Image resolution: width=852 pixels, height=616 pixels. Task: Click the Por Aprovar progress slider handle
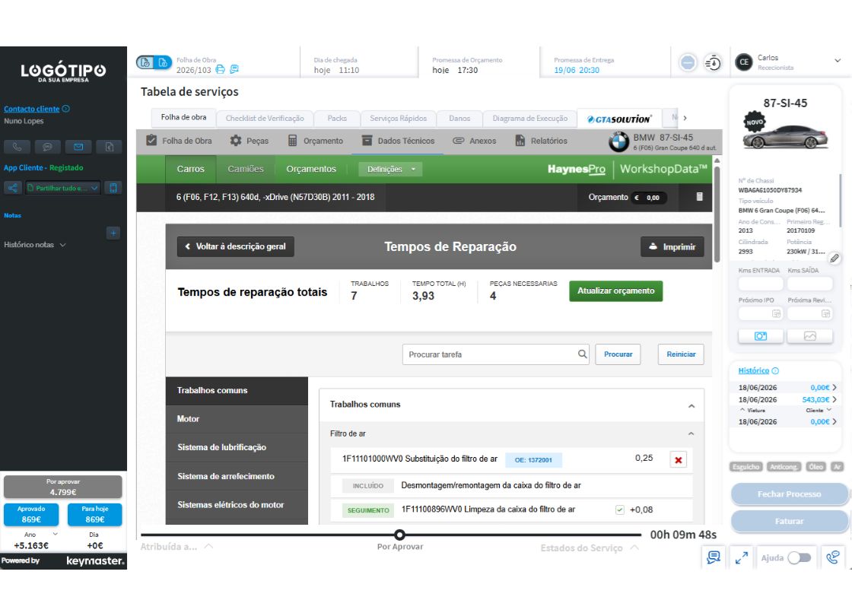coord(399,535)
